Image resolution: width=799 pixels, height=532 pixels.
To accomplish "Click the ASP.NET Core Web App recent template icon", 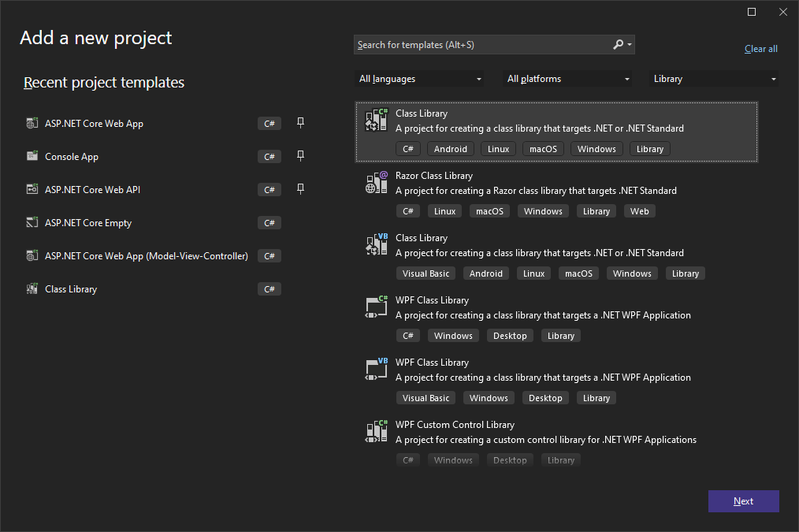I will point(32,123).
